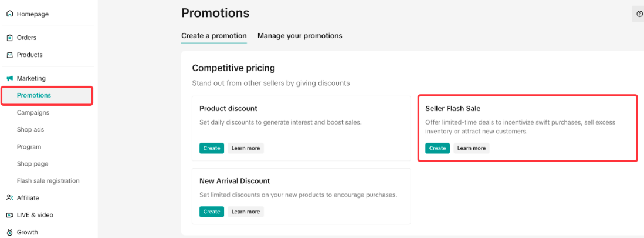The image size is (644, 238).
Task: Learn more about New Arrival Discount
Action: click(246, 212)
